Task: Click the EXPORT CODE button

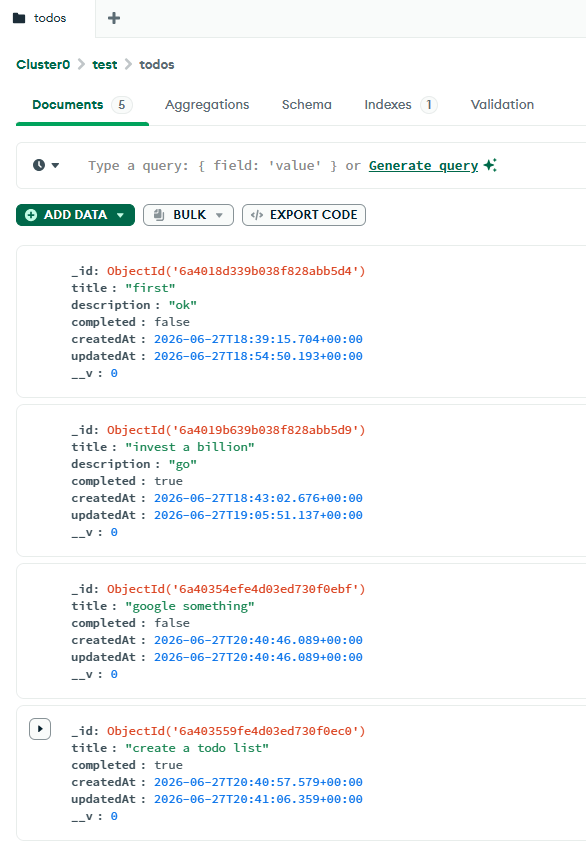Action: click(304, 215)
